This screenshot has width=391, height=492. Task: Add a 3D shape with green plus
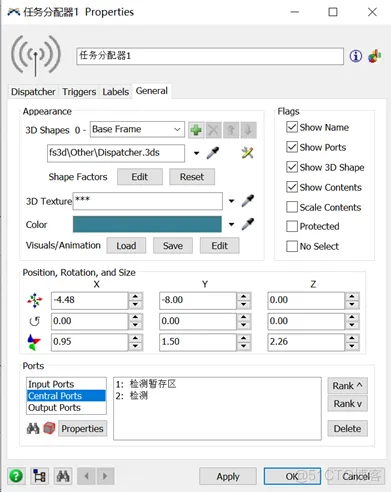tap(196, 130)
